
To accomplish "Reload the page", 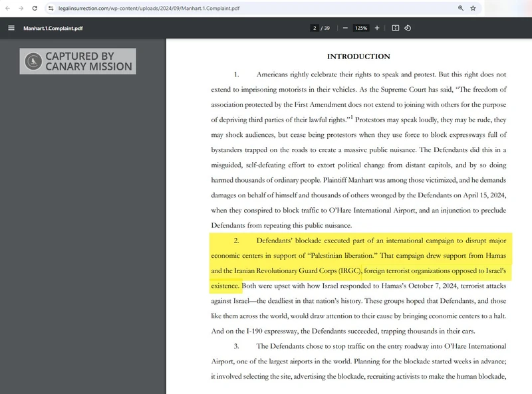I will click(x=33, y=9).
